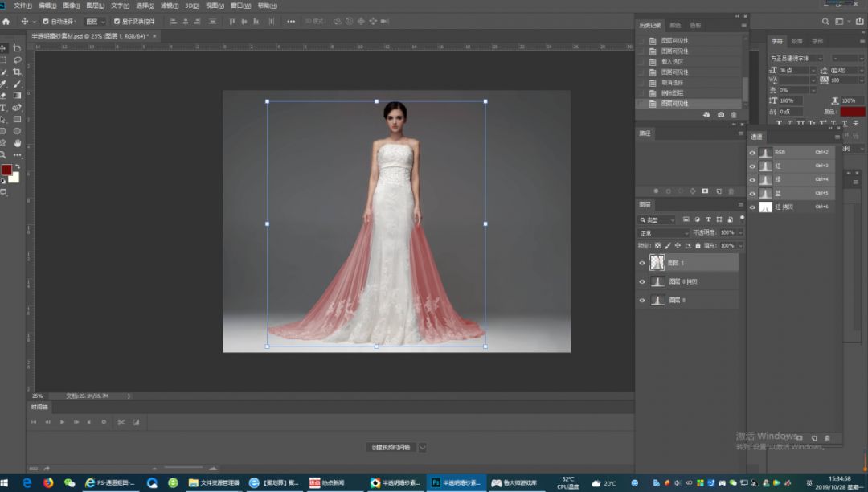
Task: Click the red text color swatch in Character panel
Action: [x=853, y=112]
